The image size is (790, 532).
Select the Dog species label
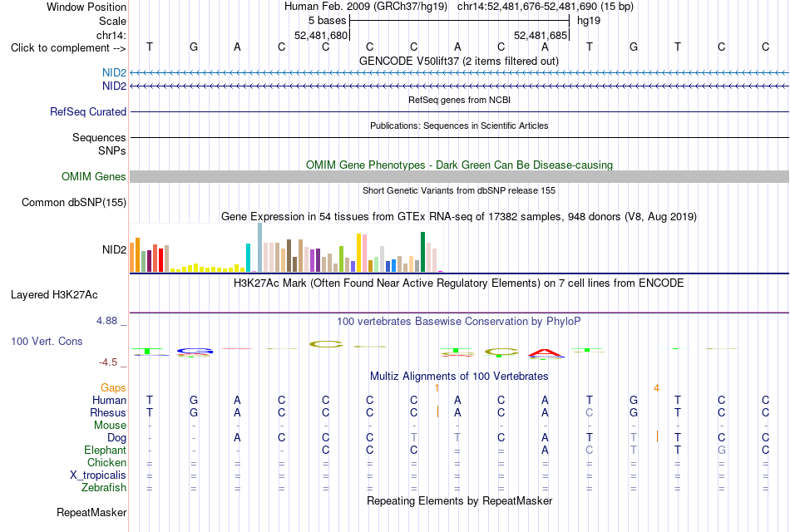(x=116, y=438)
